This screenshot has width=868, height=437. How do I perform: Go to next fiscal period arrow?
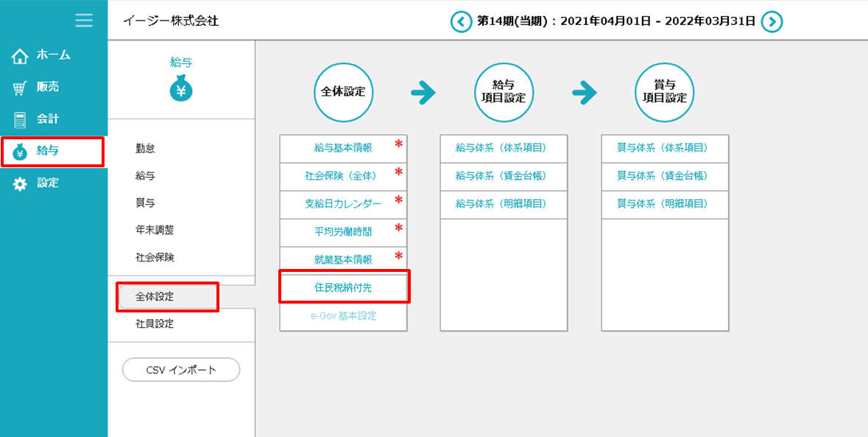pos(772,21)
